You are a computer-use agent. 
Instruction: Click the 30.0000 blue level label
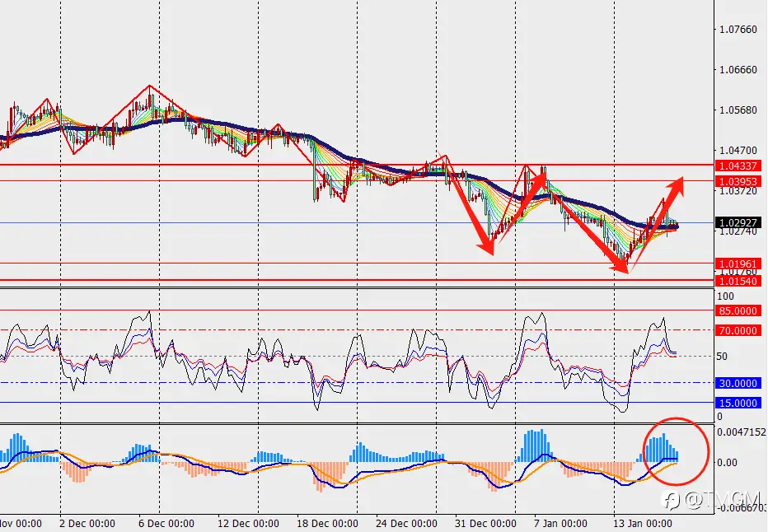coord(738,383)
